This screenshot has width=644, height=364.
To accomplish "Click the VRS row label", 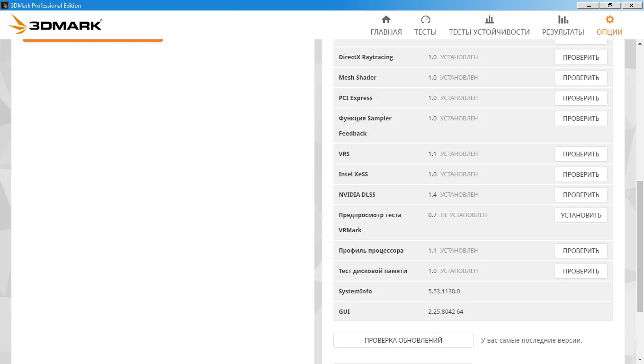I will point(344,154).
